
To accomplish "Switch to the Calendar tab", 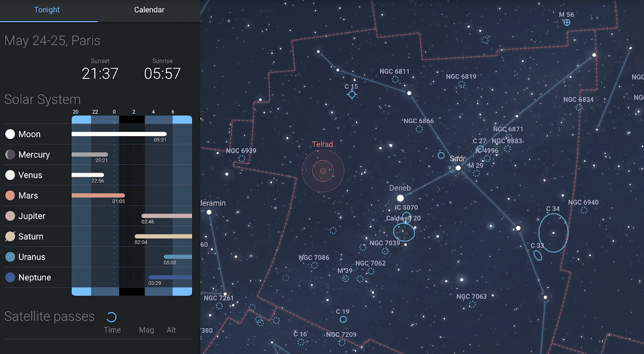I will pos(149,10).
